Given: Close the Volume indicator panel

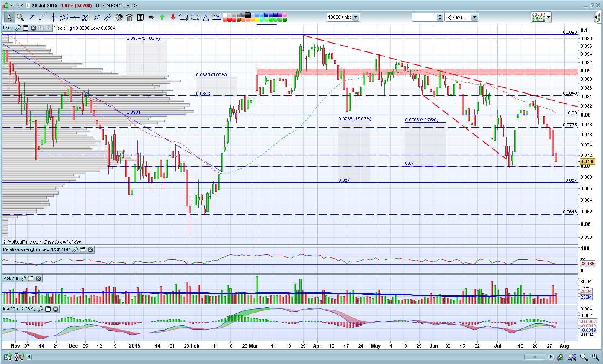Looking at the screenshot, I should click(38, 279).
